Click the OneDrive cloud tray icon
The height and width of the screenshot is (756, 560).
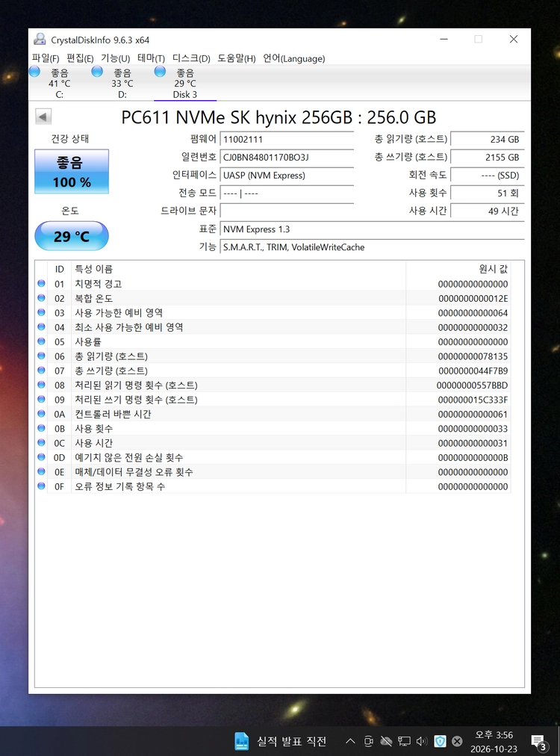click(386, 741)
